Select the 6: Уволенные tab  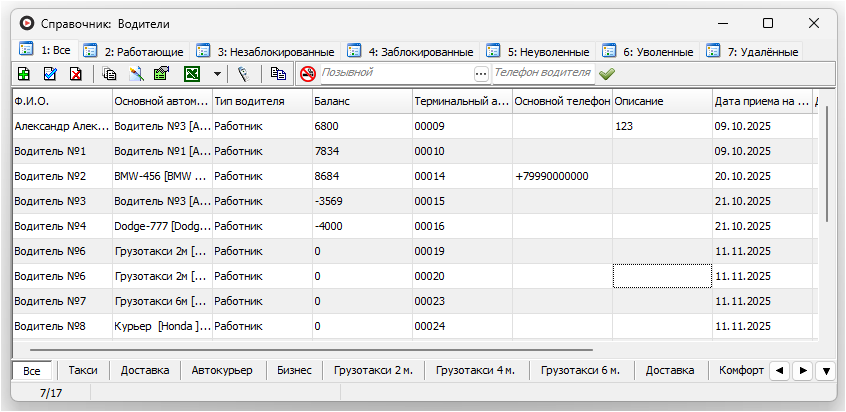coord(648,52)
